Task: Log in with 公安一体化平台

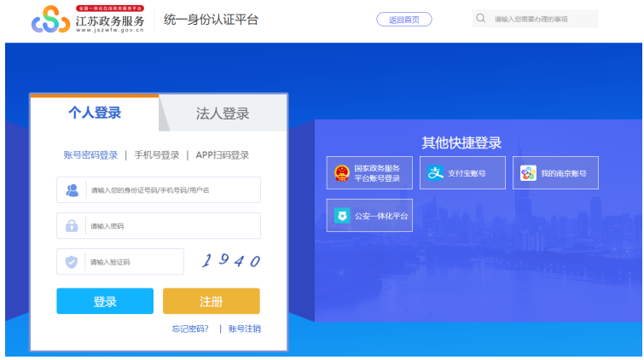Action: (369, 216)
